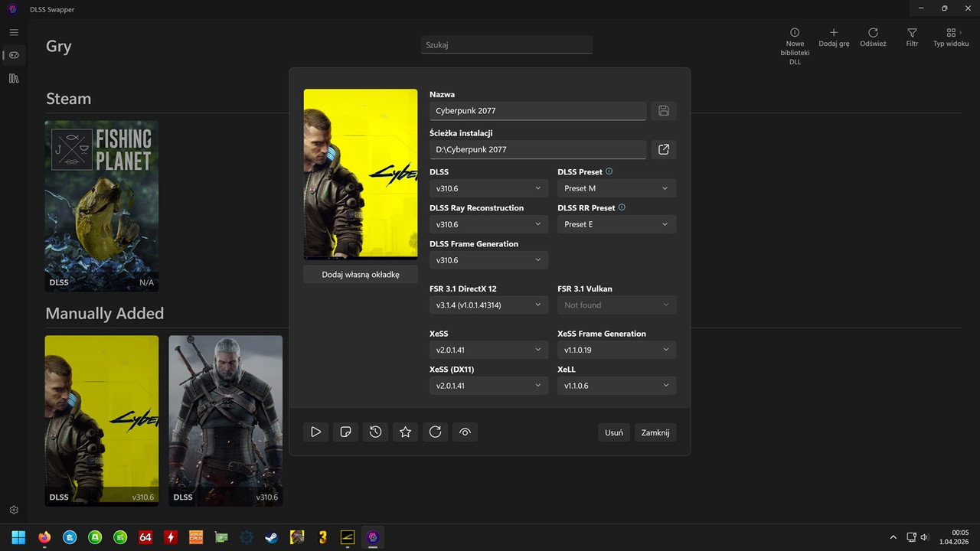
Task: Expand FSR 3.1 DirectX 12 dropdown
Action: click(488, 305)
